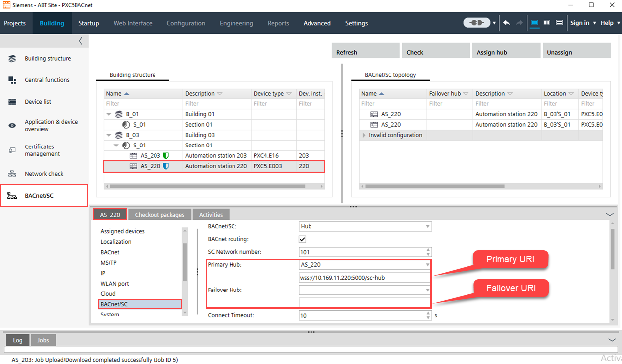The width and height of the screenshot is (622, 364).
Task: Switch to horizontal split view layout
Action: tap(559, 23)
